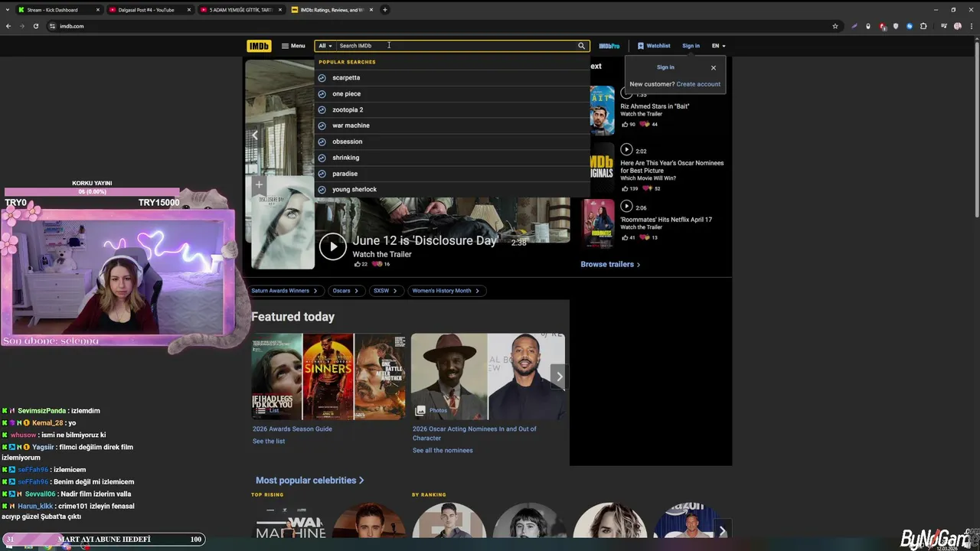Select the obsession suggestion
Viewport: 980px width, 551px height.
[x=452, y=142]
